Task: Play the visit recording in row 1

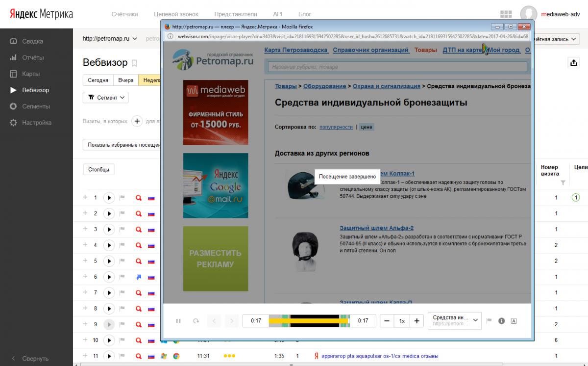Action: (109, 198)
